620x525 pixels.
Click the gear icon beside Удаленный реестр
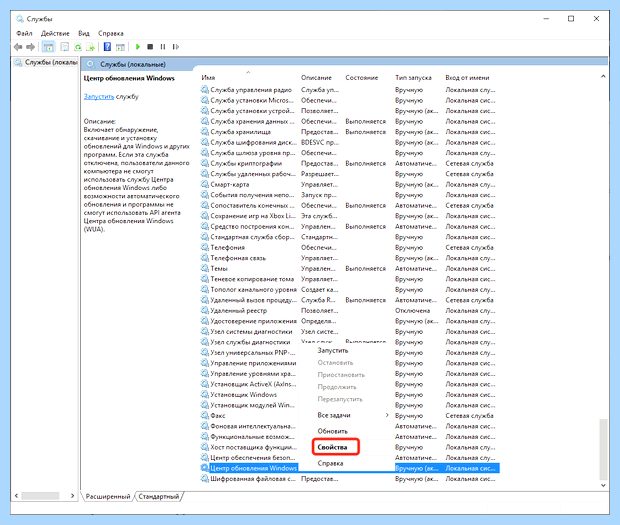205,310
